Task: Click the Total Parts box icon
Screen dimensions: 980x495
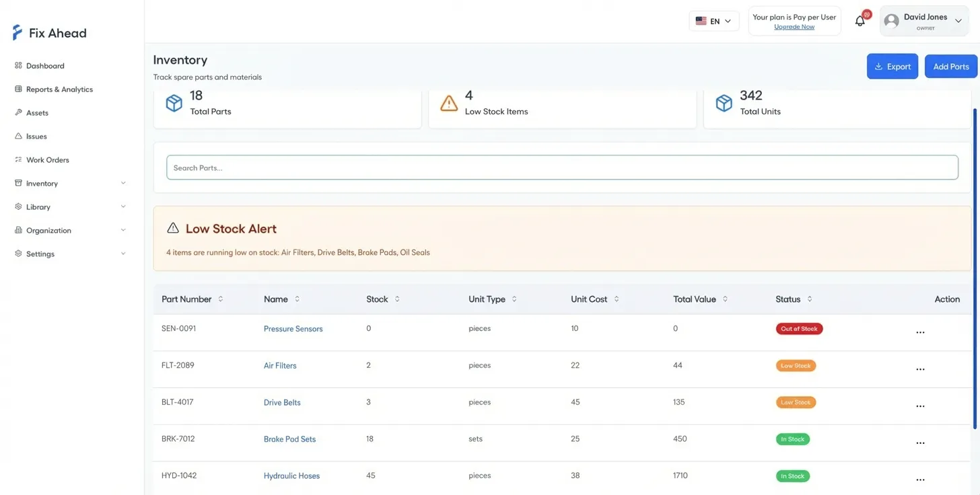Action: click(174, 103)
